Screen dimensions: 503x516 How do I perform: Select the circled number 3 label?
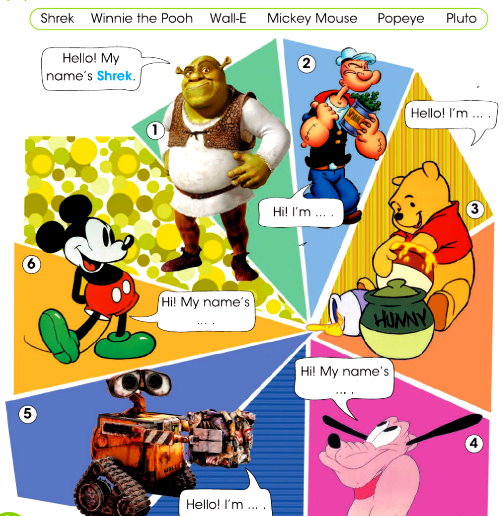coord(475,209)
